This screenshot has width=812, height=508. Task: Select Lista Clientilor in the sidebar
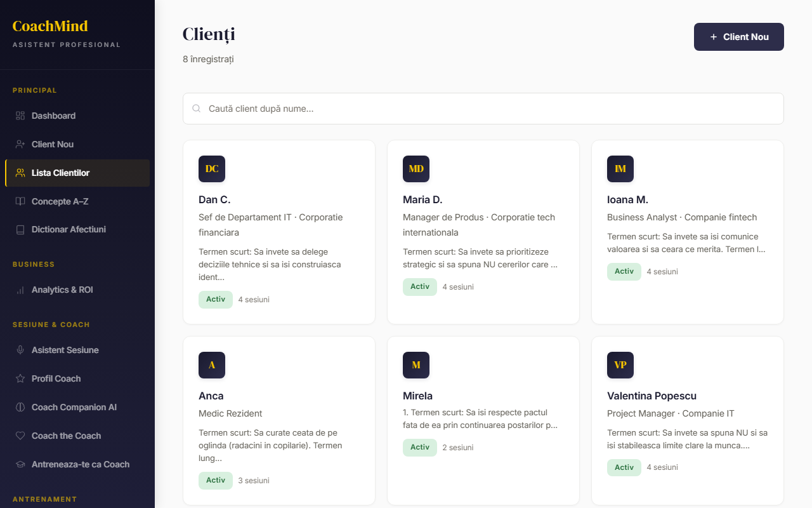tap(61, 173)
